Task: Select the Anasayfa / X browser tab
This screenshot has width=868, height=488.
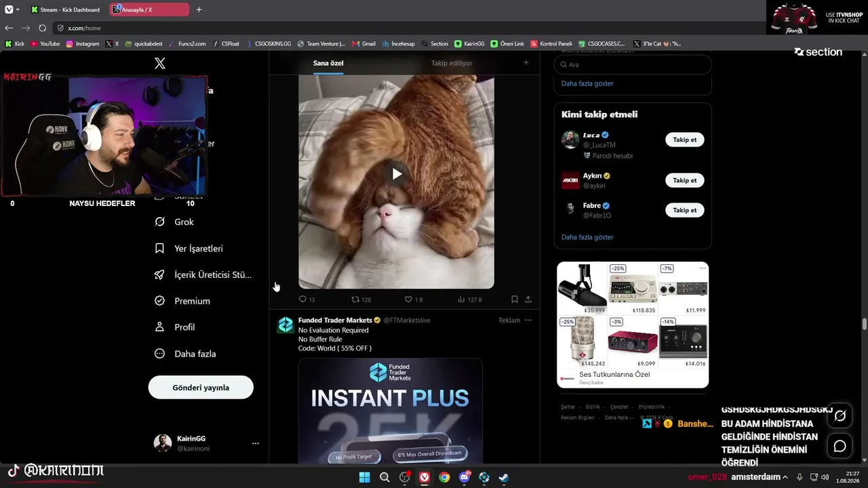Action: (150, 9)
